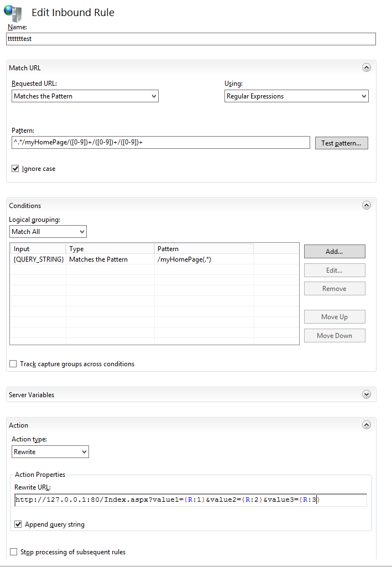The height and width of the screenshot is (567, 392).
Task: Open the Logical grouping dropdown
Action: coord(48,232)
